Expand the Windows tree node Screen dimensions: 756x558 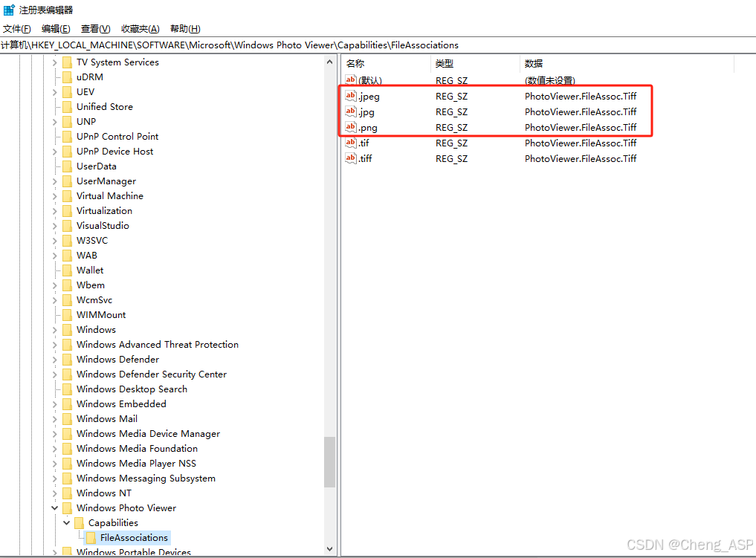click(x=54, y=330)
